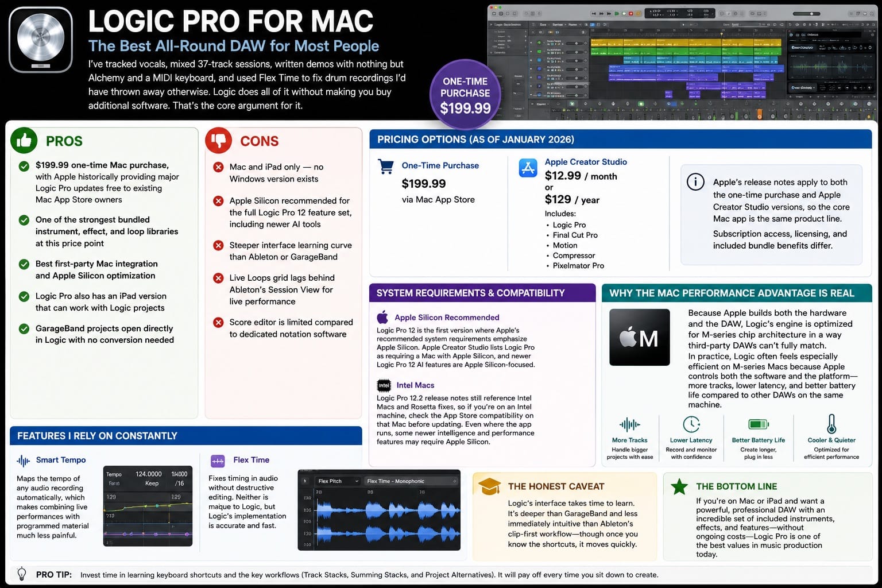Click the red X beside Score editor is limited
Viewport: 882px width, 588px height.
click(x=218, y=322)
